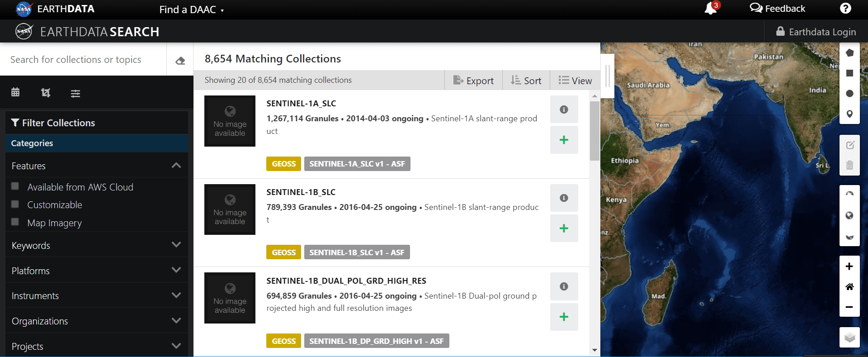Expand the Instruments filter section
868x357 pixels.
coord(97,295)
